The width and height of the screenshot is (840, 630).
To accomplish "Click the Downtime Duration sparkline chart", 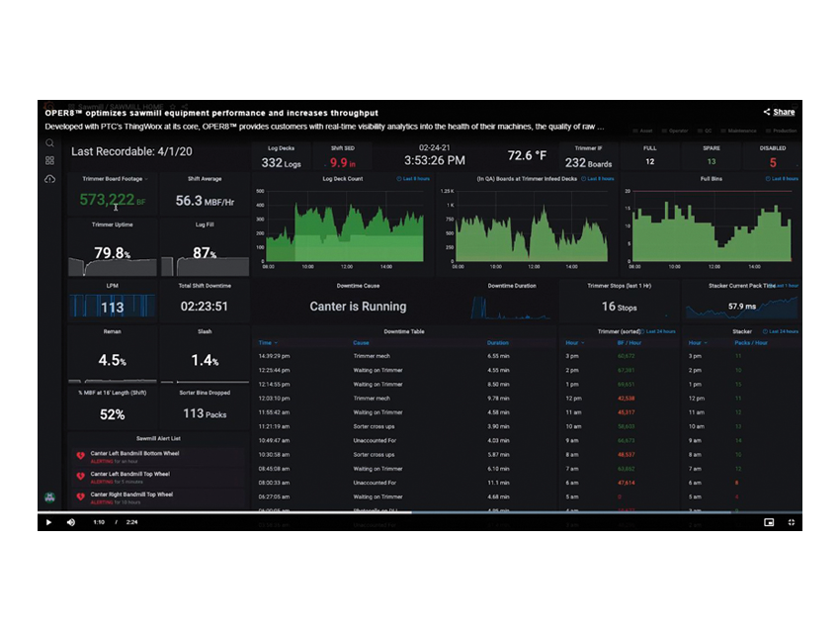I will [512, 308].
